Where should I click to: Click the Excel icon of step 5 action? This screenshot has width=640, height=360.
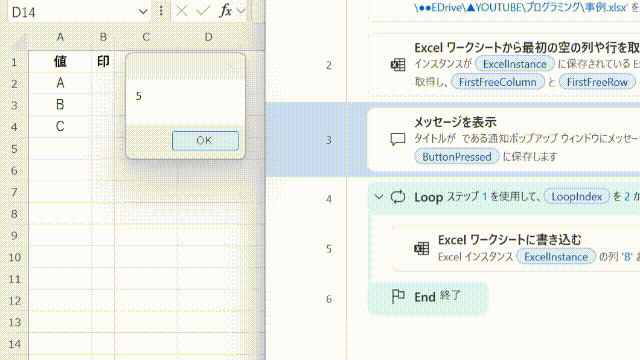pos(422,248)
